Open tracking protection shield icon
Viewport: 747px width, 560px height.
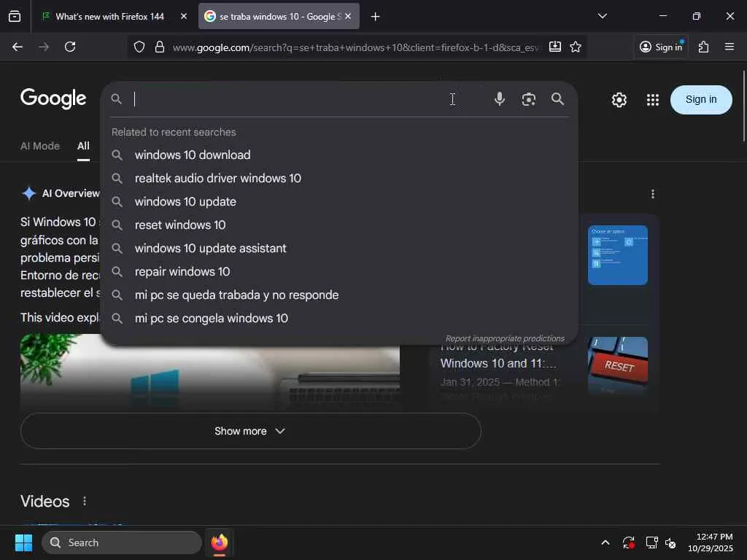(x=139, y=47)
